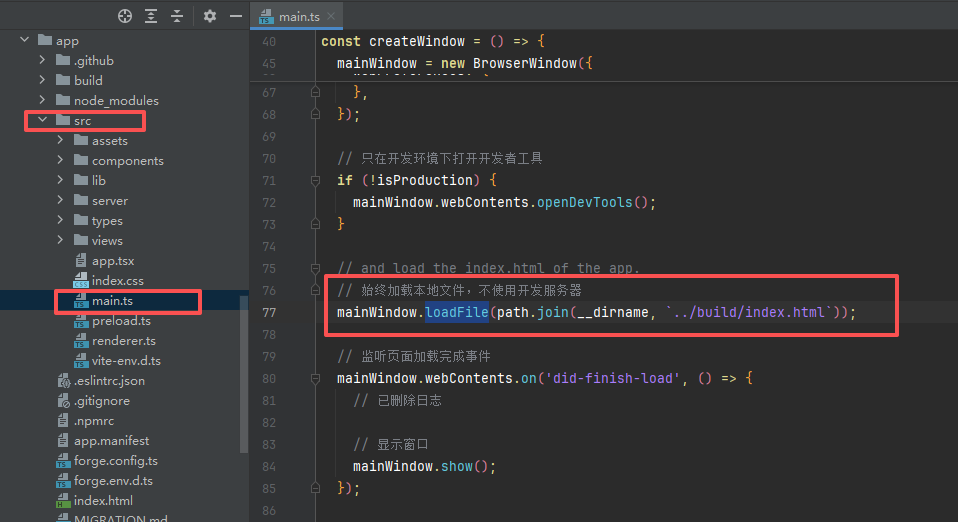Expand the .github folder

(x=42, y=60)
